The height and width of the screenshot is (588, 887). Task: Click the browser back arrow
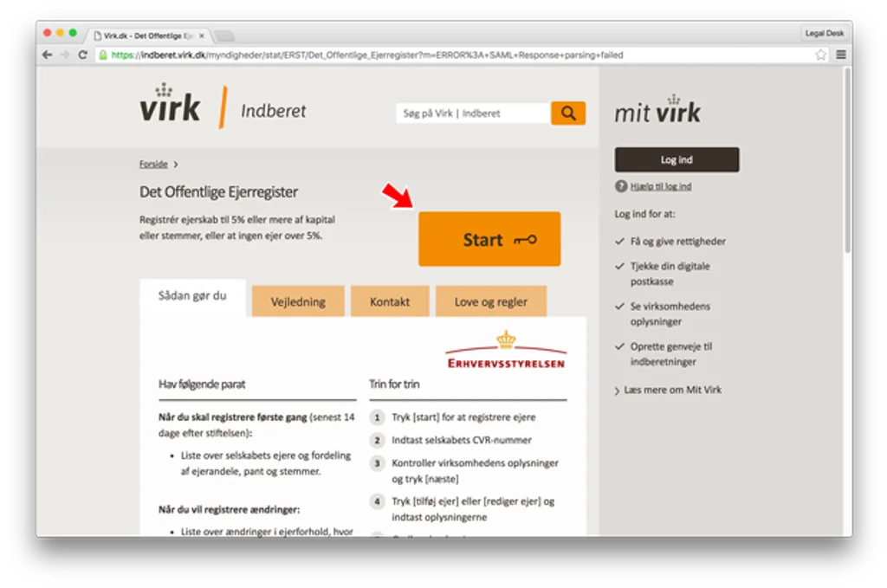[48, 55]
